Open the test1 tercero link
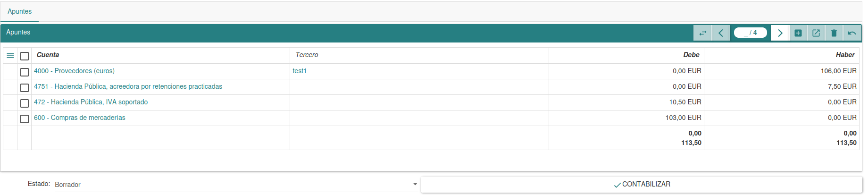Image resolution: width=868 pixels, height=195 pixels. point(300,71)
